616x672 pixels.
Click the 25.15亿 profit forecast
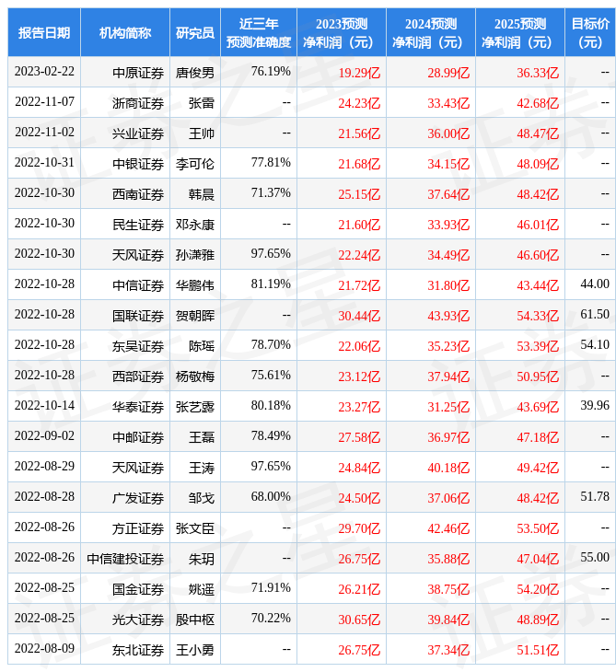tap(359, 194)
